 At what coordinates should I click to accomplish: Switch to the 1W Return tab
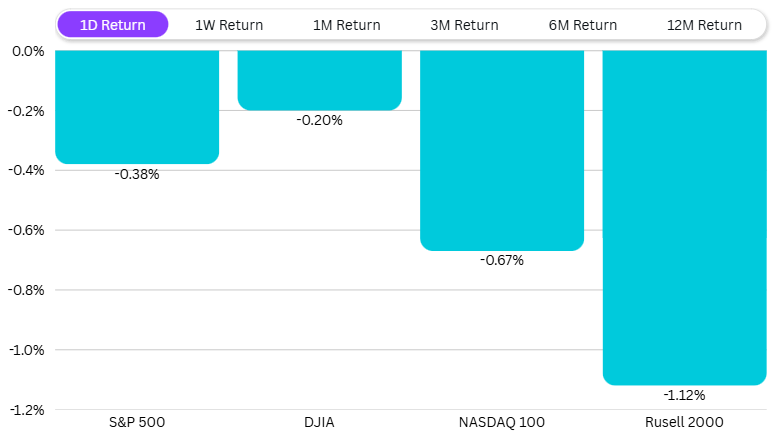(229, 25)
